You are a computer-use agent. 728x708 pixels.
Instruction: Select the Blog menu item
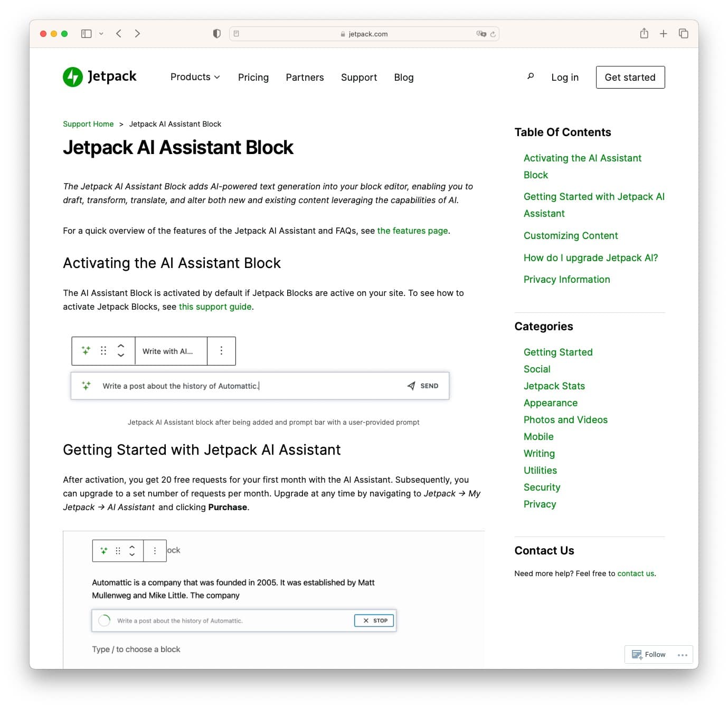pyautogui.click(x=403, y=77)
